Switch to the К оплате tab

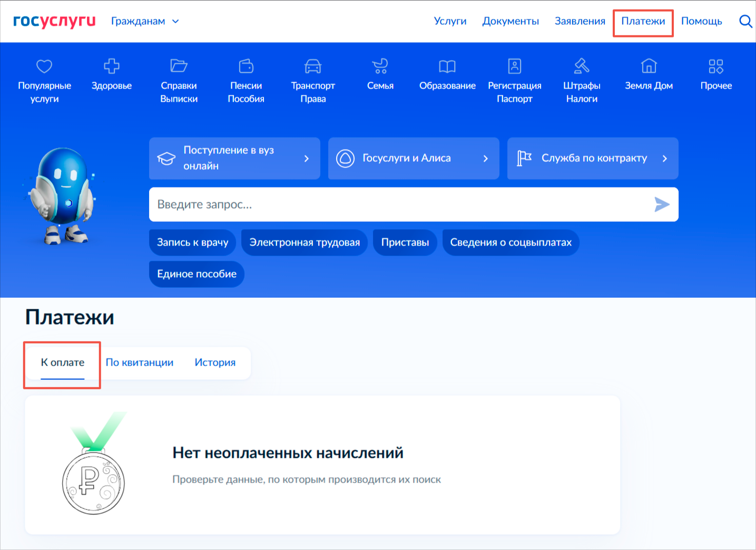(x=63, y=362)
